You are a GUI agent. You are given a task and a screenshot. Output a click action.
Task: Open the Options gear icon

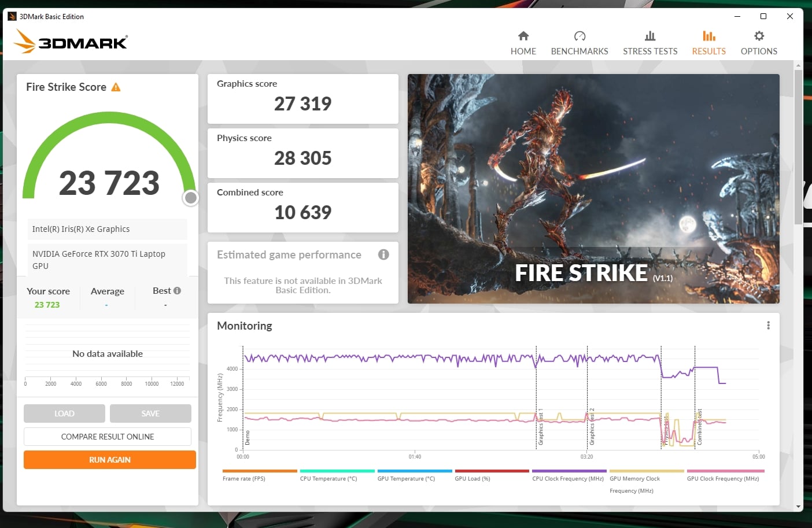point(759,36)
